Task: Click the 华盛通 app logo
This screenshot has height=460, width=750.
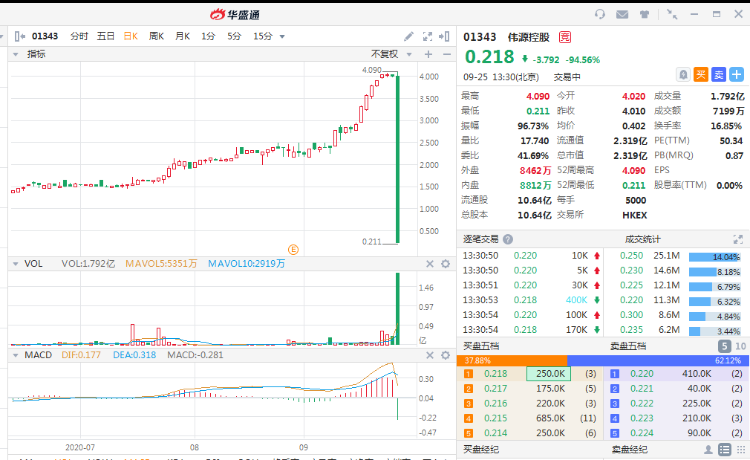Action: (235, 14)
